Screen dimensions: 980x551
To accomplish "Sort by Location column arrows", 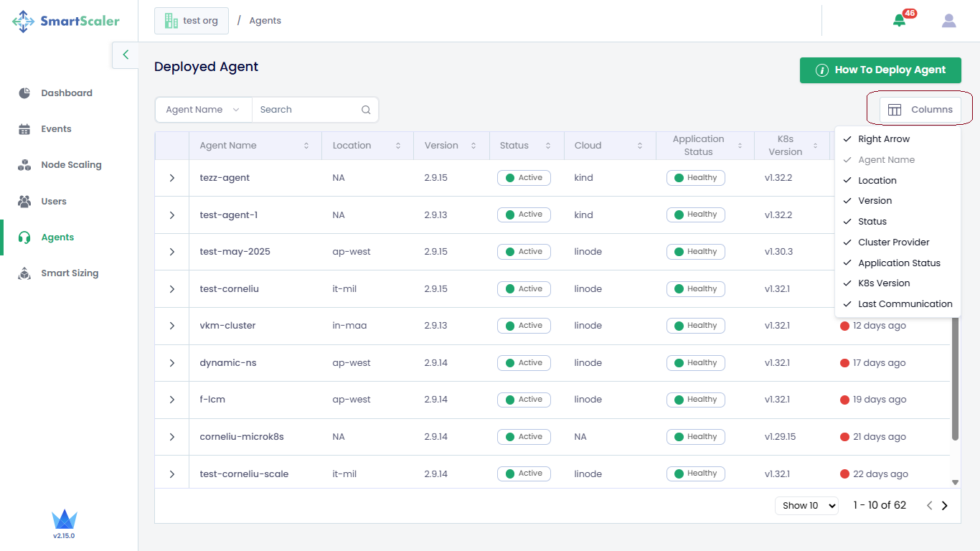I will pyautogui.click(x=398, y=146).
